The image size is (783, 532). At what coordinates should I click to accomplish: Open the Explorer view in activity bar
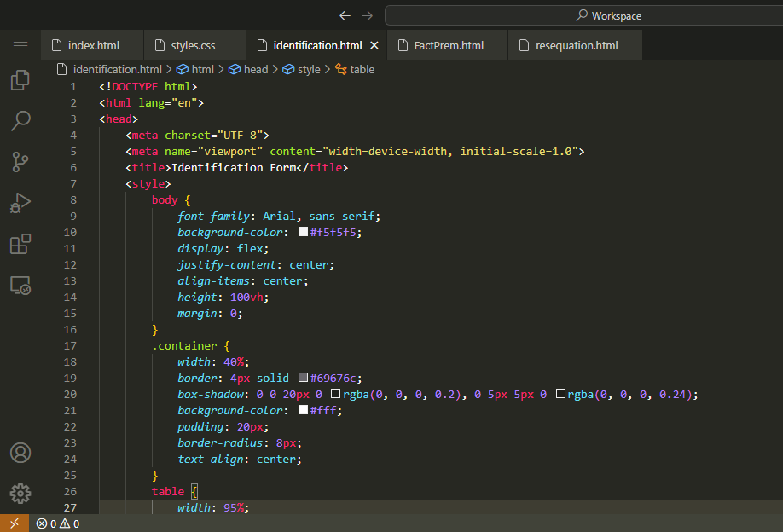(x=20, y=80)
